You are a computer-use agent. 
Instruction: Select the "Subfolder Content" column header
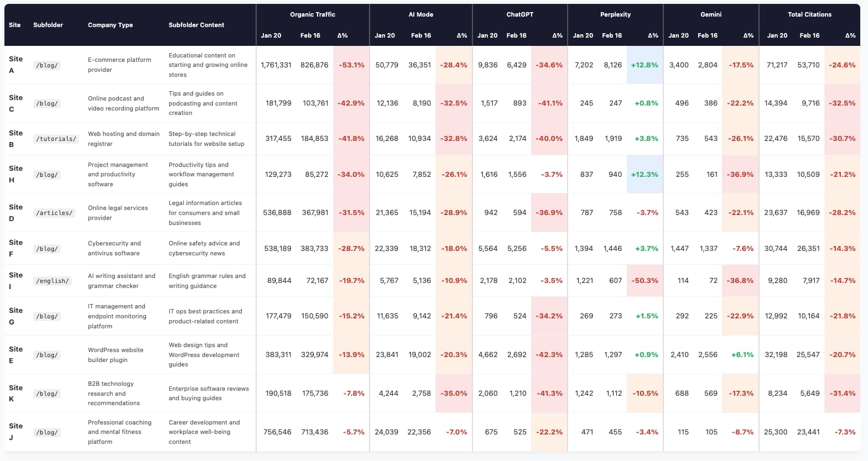[196, 25]
